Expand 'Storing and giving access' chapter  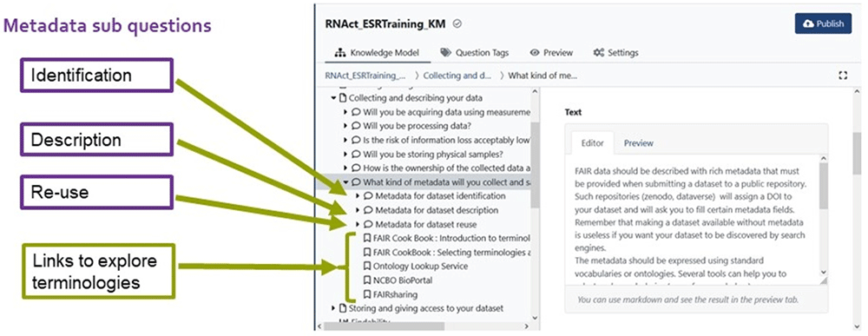(333, 307)
